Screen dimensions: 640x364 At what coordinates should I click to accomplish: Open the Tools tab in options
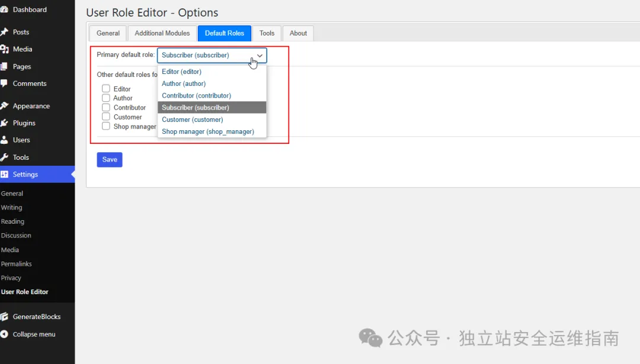[267, 33]
